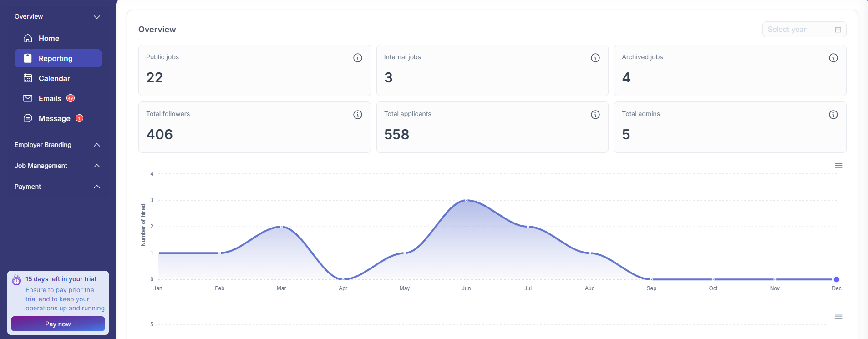This screenshot has width=868, height=339.
Task: Go to Home in the sidebar
Action: coord(49,39)
